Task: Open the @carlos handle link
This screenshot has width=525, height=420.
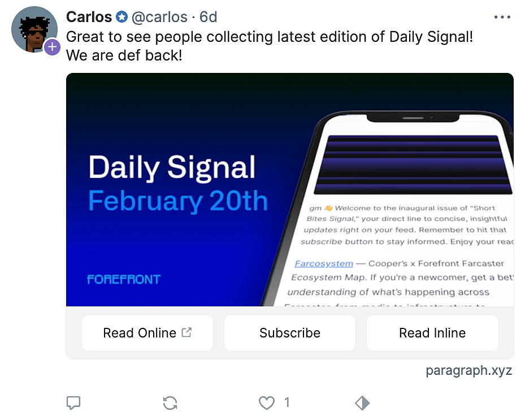Action: point(159,18)
